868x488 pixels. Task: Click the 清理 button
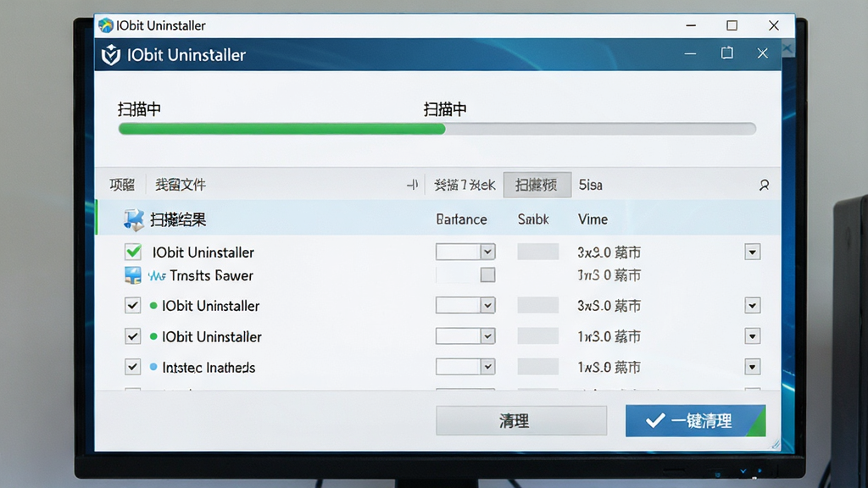(521, 421)
